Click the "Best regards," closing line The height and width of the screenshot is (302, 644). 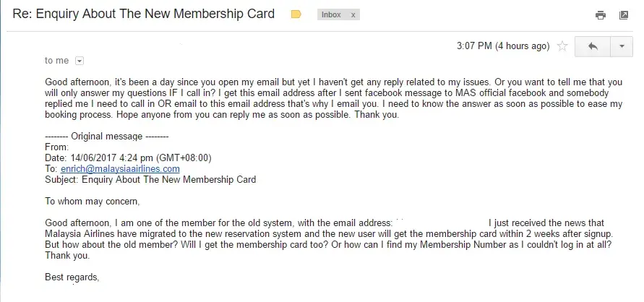72,277
